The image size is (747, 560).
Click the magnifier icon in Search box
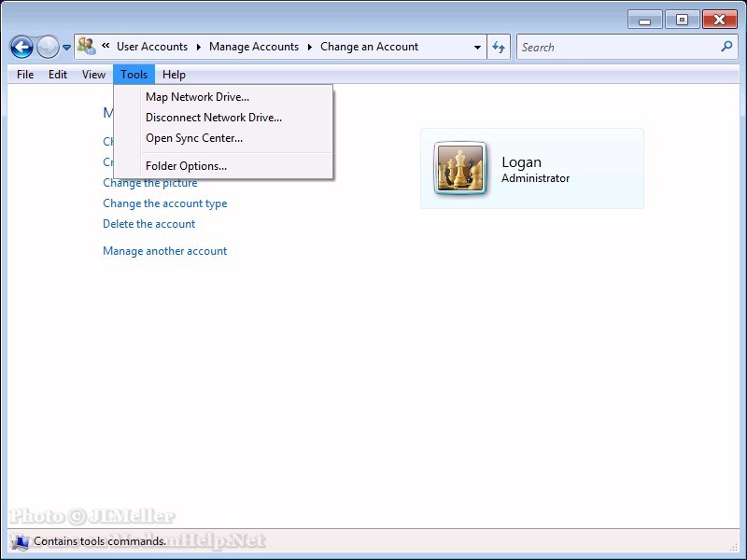coord(726,47)
